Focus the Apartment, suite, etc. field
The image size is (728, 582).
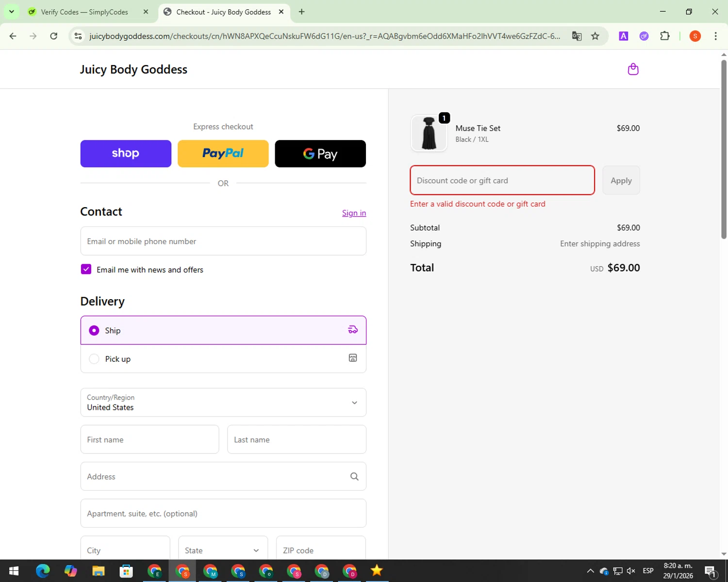223,513
